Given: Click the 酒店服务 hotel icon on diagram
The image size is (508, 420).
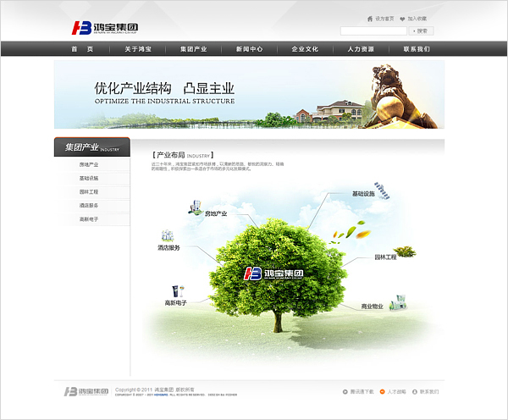Looking at the screenshot, I should [x=168, y=236].
